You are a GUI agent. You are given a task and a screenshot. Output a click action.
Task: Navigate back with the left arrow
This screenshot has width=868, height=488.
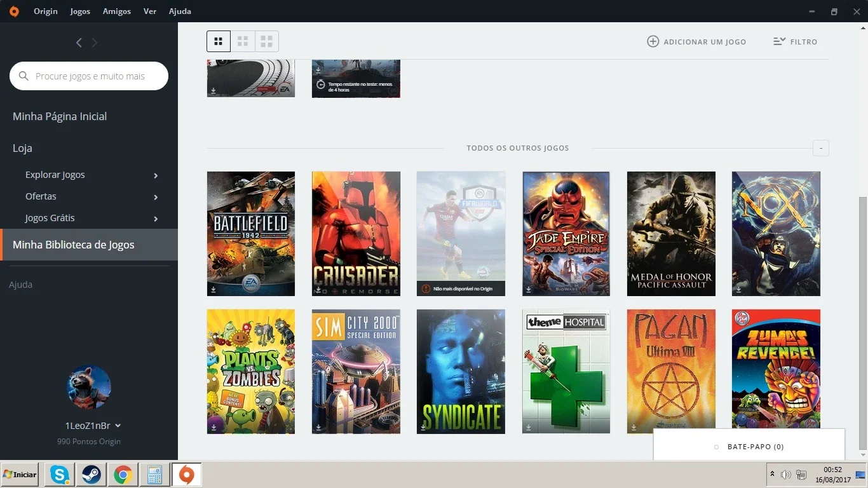[79, 43]
